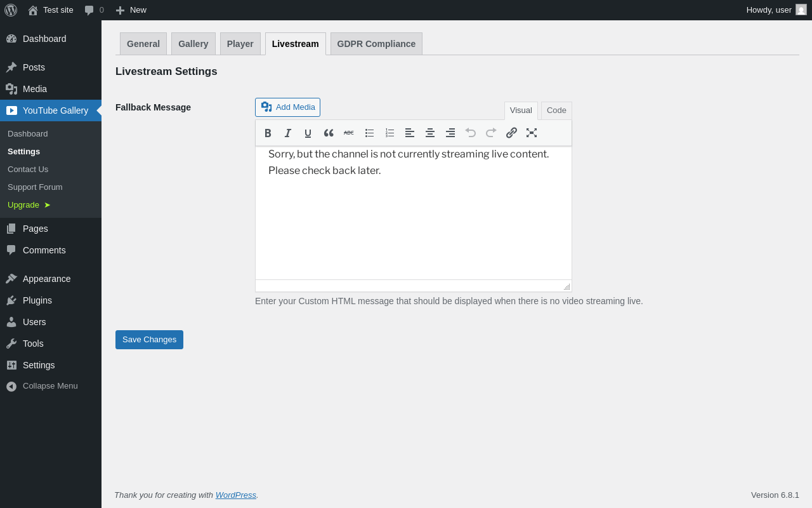Image resolution: width=812 pixels, height=508 pixels.
Task: Redo the last edit
Action: (x=491, y=133)
